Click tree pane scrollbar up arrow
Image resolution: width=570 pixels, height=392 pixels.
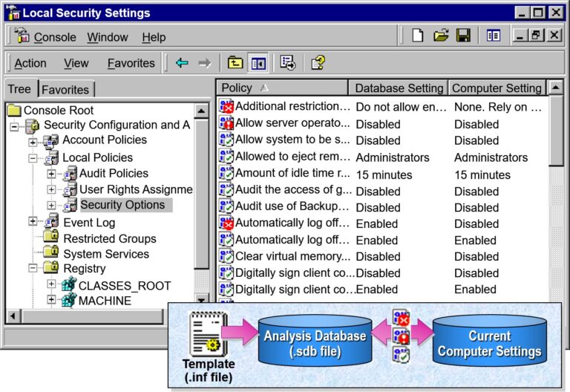pyautogui.click(x=201, y=111)
